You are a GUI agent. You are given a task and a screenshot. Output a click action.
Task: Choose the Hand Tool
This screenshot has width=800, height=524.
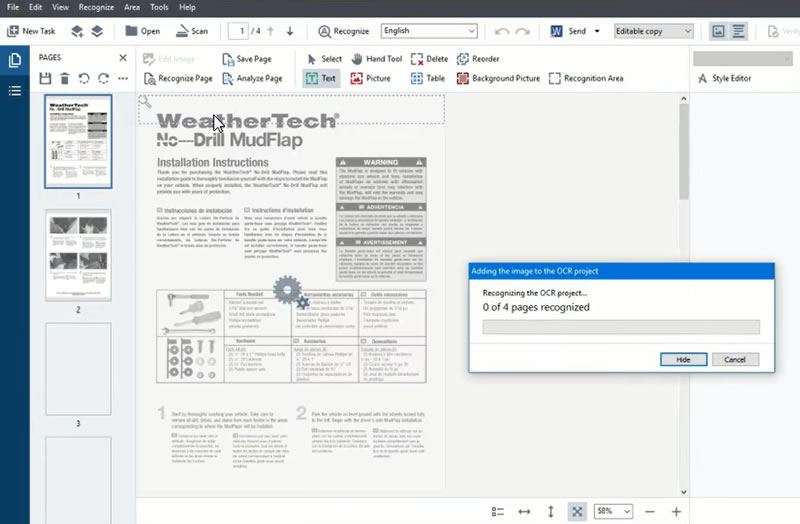click(x=377, y=59)
